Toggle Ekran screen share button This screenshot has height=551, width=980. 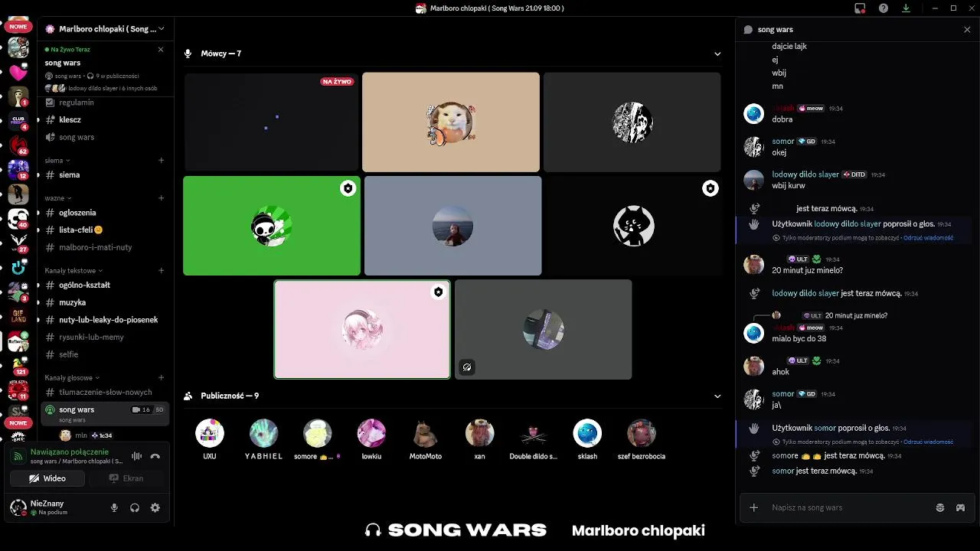126,478
